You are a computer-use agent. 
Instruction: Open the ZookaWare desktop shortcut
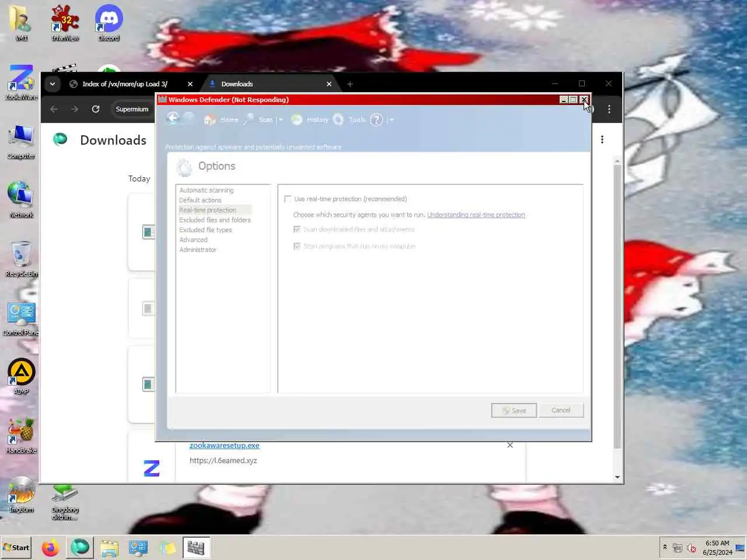(x=21, y=82)
